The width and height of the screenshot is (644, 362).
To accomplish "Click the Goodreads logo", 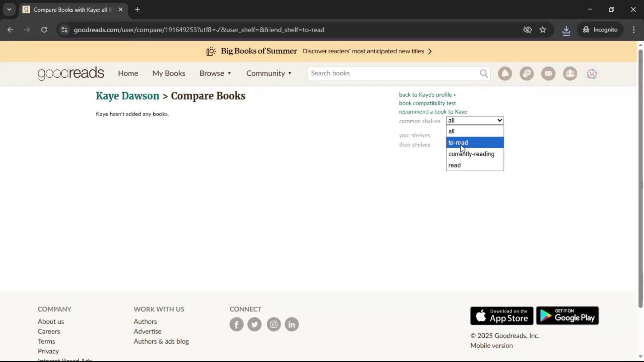I will point(71,73).
